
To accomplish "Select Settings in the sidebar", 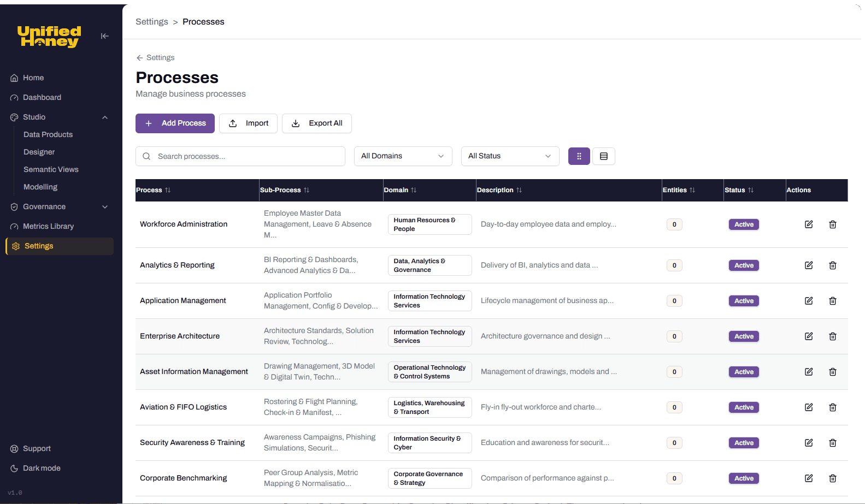I will pos(60,246).
